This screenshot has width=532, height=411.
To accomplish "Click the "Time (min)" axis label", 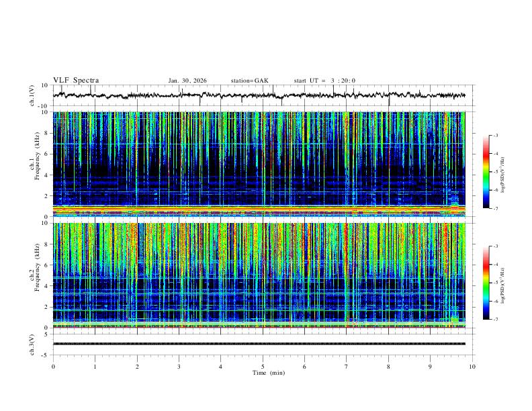I will 269,373.
